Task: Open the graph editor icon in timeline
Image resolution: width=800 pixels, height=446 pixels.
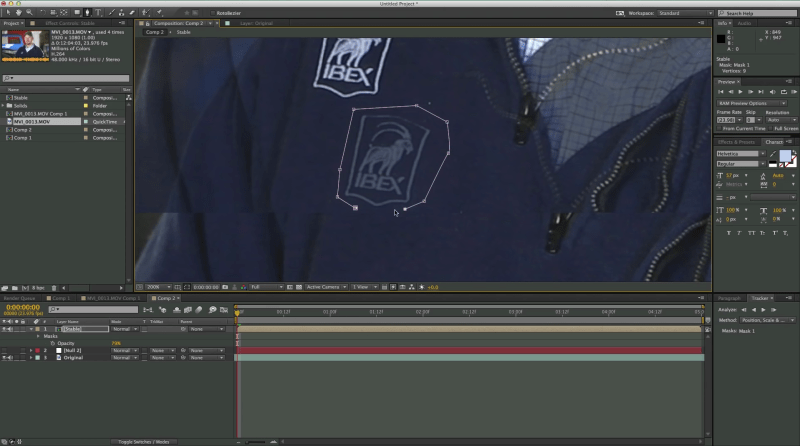Action: point(224,310)
